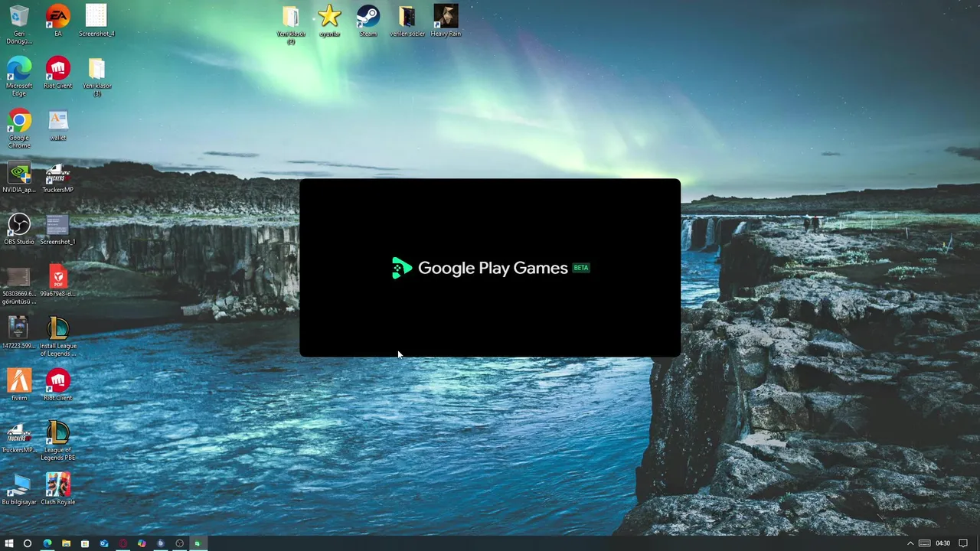
Task: Expand the hidden system tray icons chevron
Action: click(x=910, y=543)
